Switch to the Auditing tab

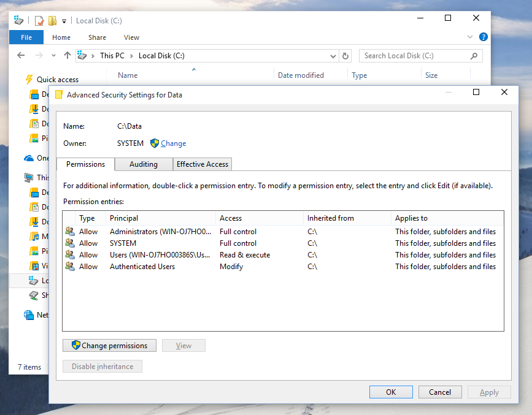[143, 164]
